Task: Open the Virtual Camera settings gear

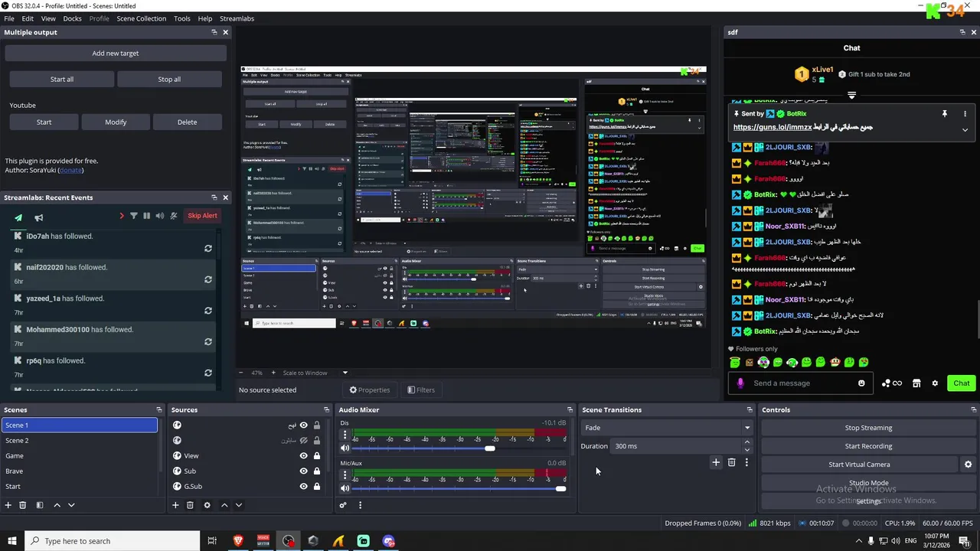Action: tap(968, 465)
